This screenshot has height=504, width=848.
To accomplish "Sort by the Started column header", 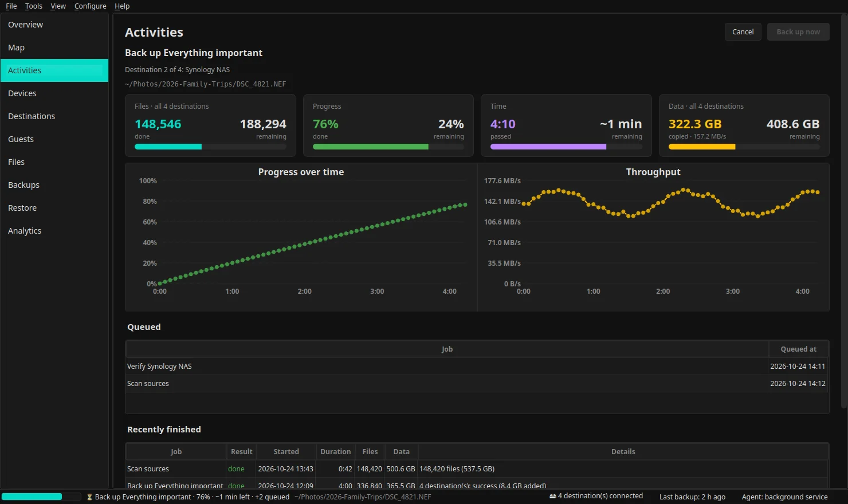I will tap(286, 451).
